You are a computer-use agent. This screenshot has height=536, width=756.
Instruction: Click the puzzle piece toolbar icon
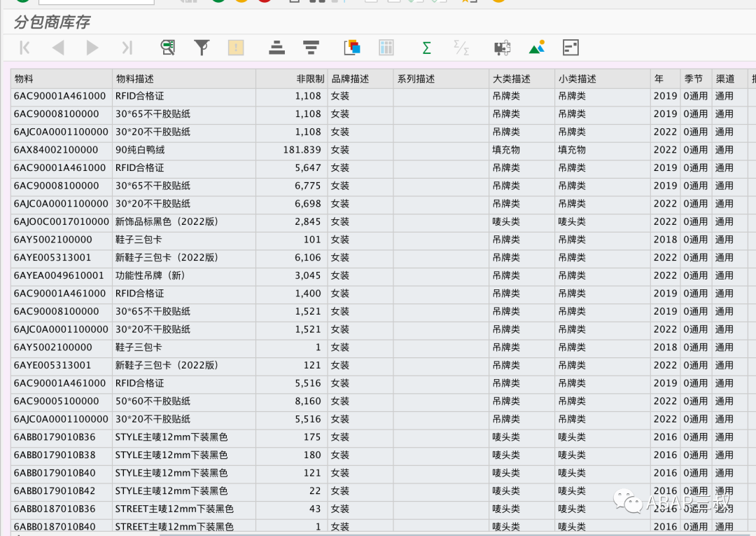[x=503, y=48]
